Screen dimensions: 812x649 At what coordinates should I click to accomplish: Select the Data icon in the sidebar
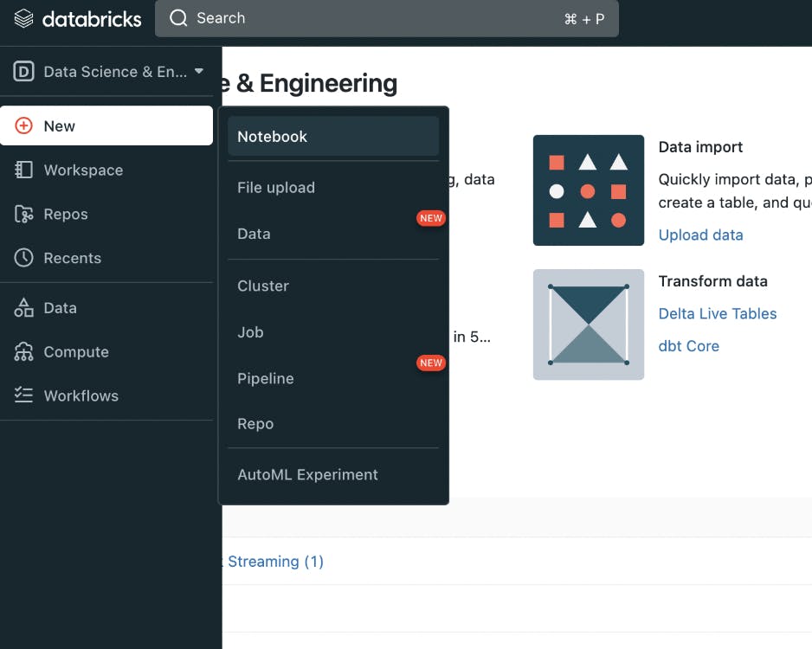(x=22, y=307)
